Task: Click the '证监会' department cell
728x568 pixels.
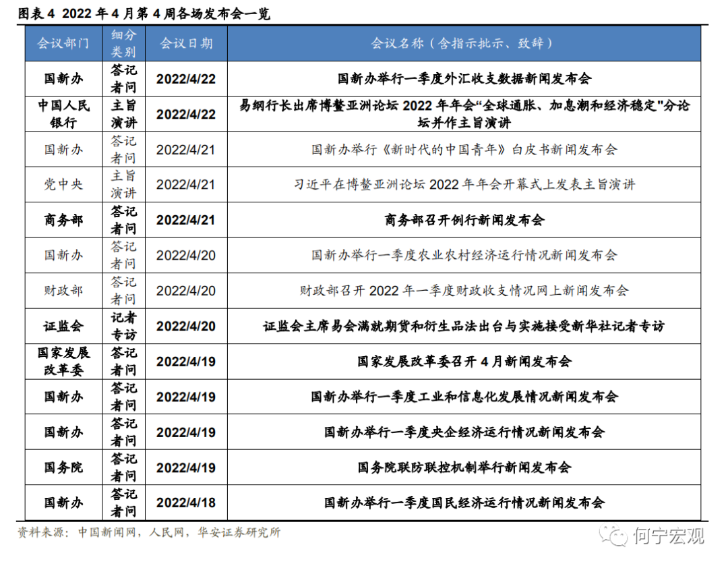Action: point(63,326)
